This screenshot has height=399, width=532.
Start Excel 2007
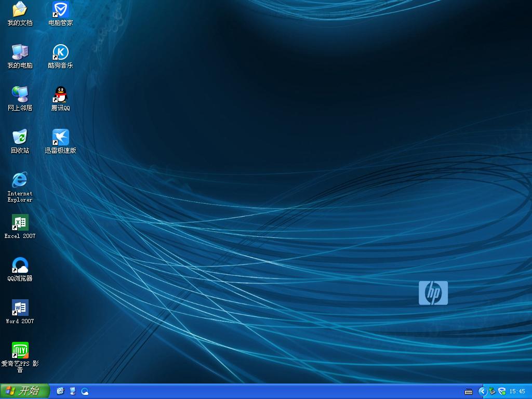pos(19,224)
